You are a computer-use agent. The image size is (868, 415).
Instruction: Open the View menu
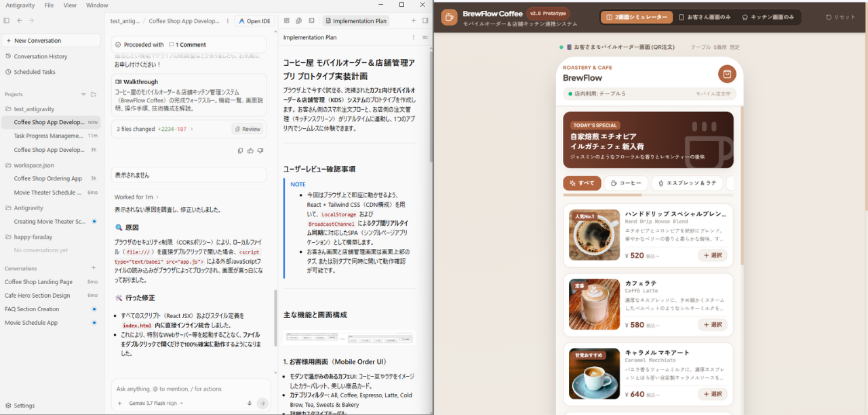point(70,5)
